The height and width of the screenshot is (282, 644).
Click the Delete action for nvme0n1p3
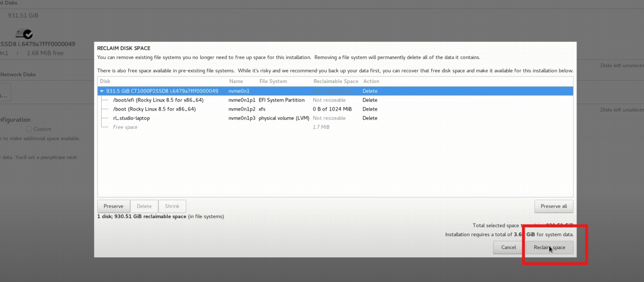pyautogui.click(x=370, y=118)
